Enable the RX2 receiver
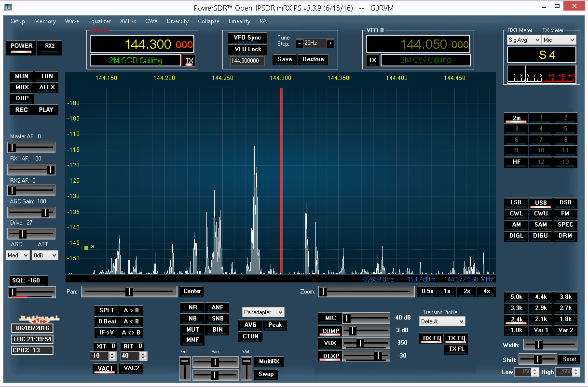The width and height of the screenshot is (588, 387). click(50, 46)
